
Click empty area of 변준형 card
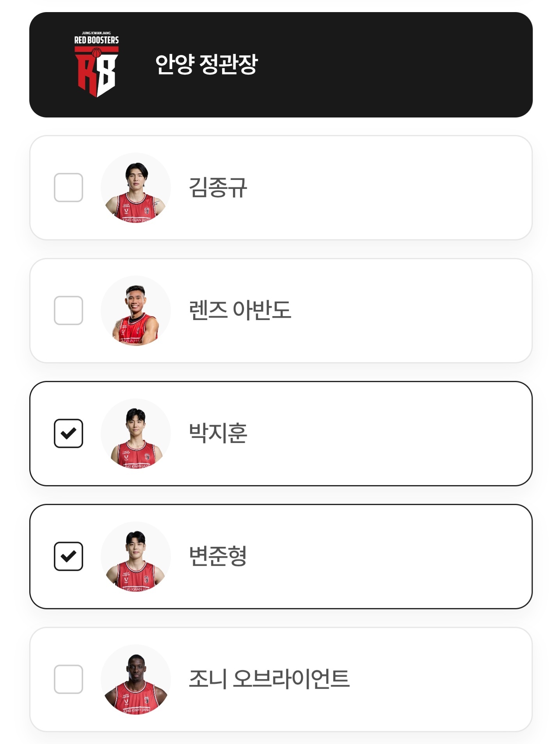click(x=390, y=556)
